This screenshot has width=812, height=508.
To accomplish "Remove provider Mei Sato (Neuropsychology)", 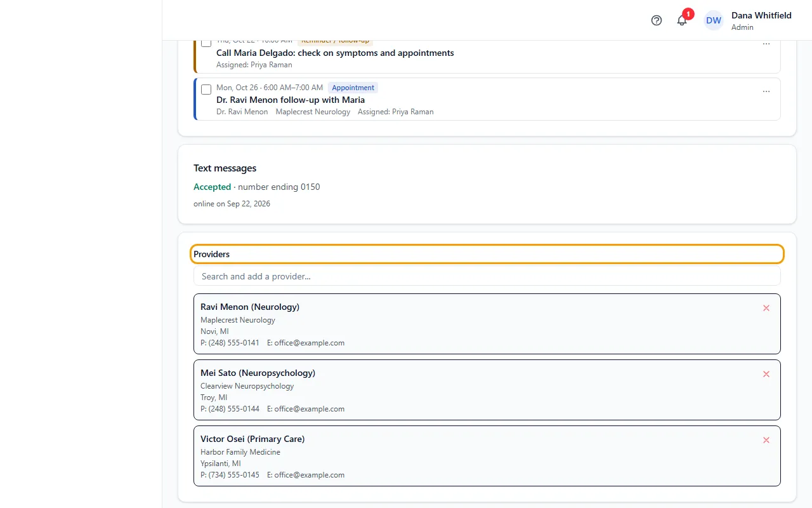I will click(x=766, y=374).
